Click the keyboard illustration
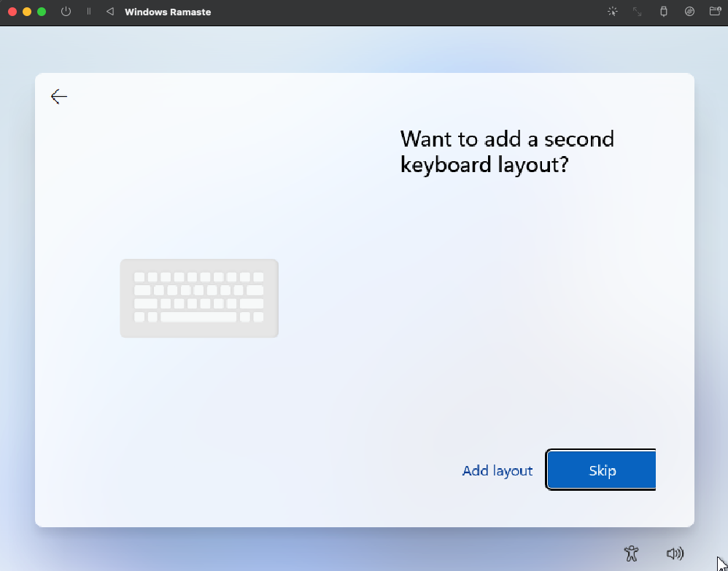This screenshot has height=571, width=728. [x=199, y=298]
